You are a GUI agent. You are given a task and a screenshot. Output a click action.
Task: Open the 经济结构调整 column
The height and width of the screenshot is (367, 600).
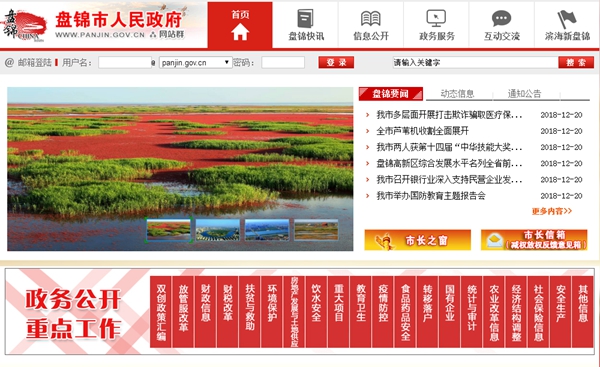coord(516,312)
